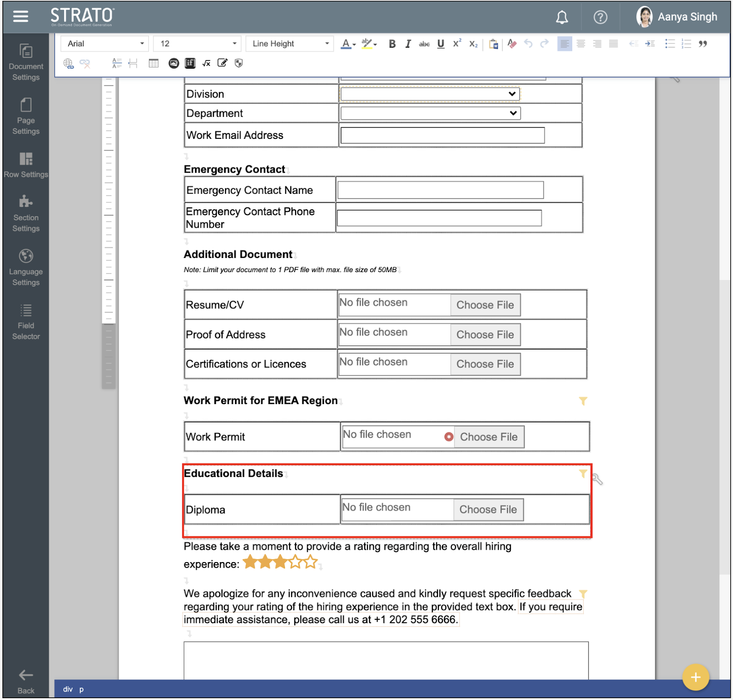Click the block quote icon
Viewport: 733px width, 700px height.
(x=703, y=44)
